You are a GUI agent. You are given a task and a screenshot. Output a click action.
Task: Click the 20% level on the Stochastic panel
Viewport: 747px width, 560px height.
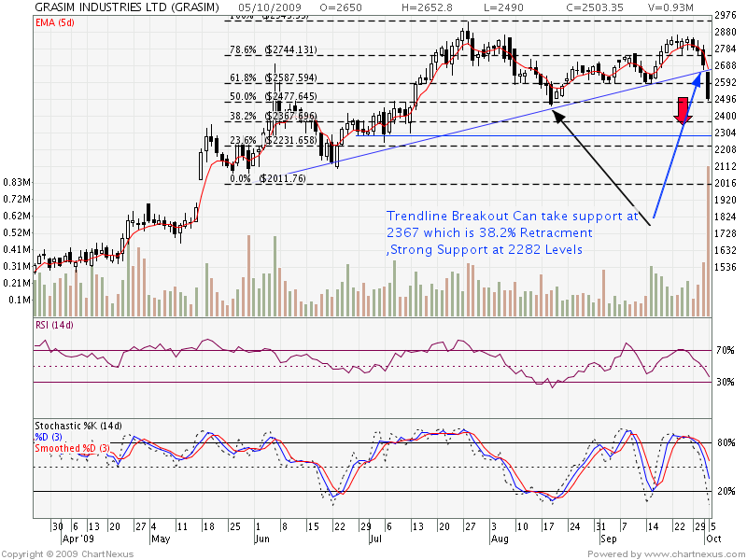coord(726,492)
